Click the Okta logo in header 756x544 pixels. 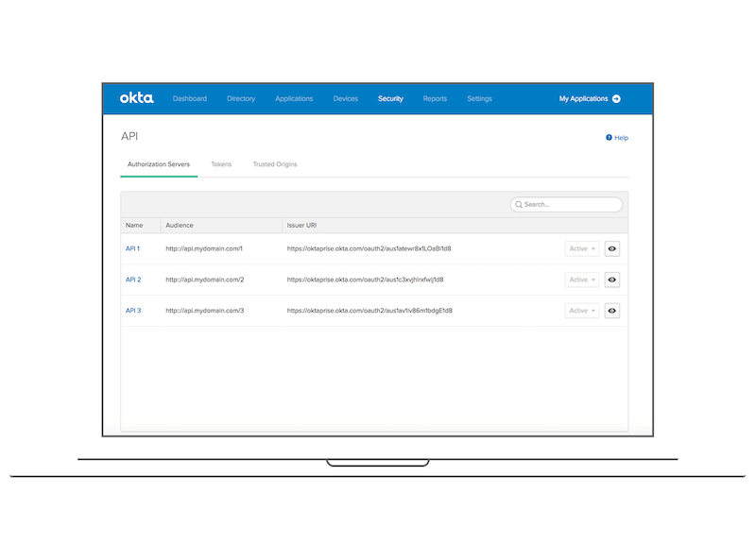tap(136, 98)
